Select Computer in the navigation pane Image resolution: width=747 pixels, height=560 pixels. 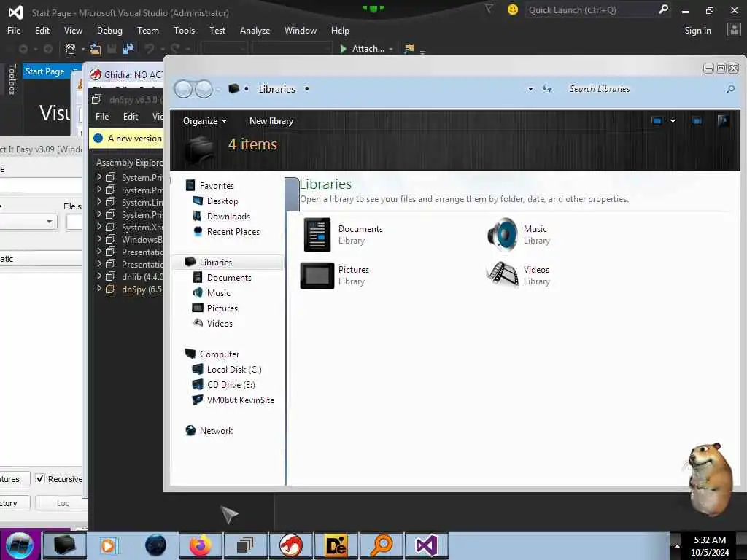219,354
